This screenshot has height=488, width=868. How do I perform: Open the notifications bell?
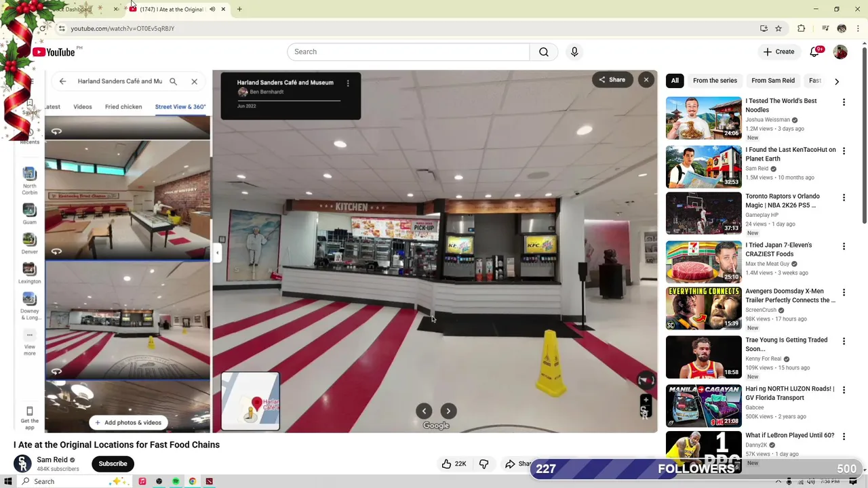point(814,52)
